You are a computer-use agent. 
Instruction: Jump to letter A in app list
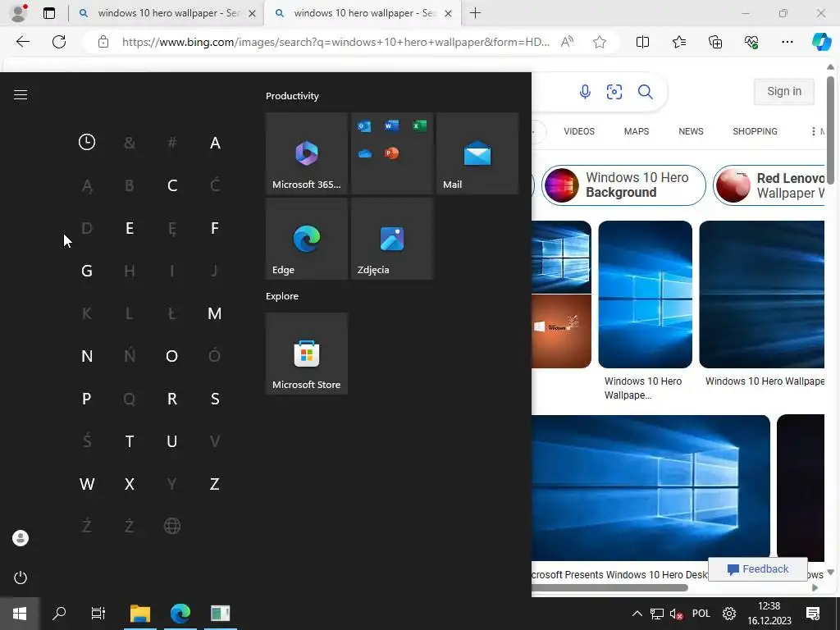click(215, 143)
